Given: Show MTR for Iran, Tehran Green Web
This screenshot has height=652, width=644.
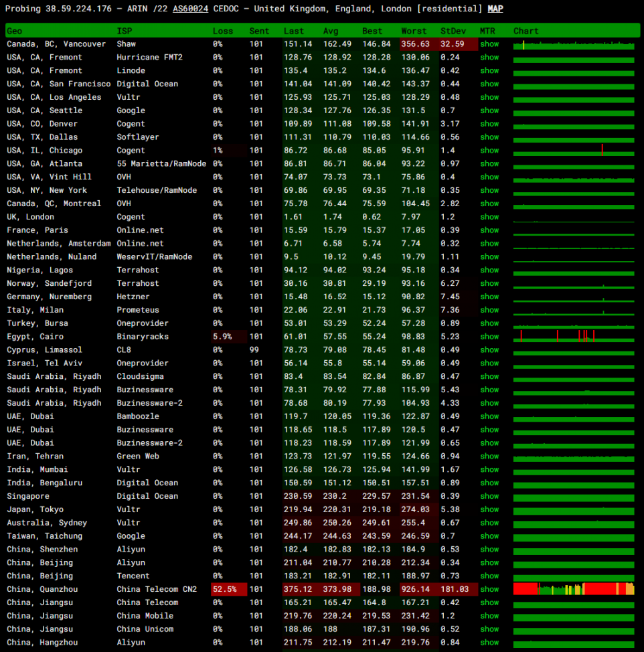Looking at the screenshot, I should (489, 457).
